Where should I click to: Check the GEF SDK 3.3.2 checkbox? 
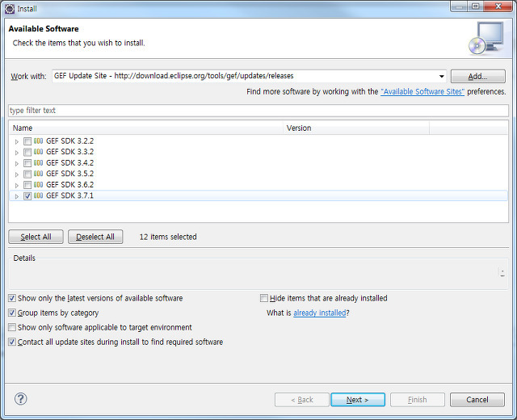(x=27, y=153)
